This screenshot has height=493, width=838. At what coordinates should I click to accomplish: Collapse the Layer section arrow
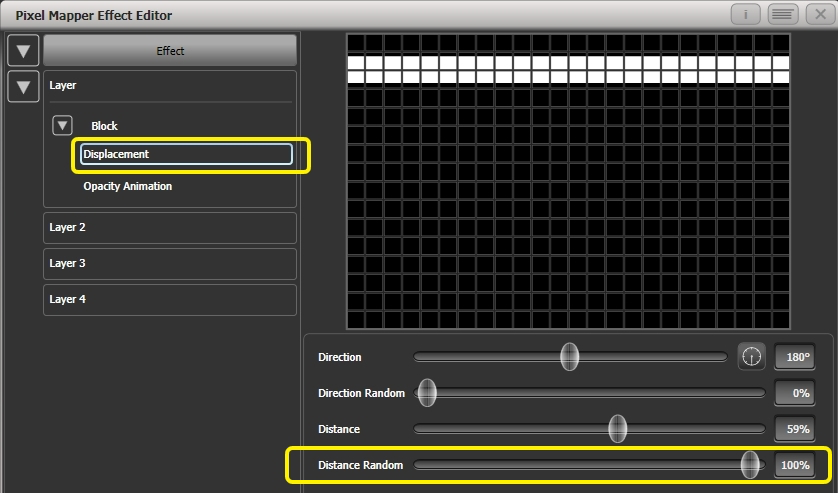tap(23, 87)
